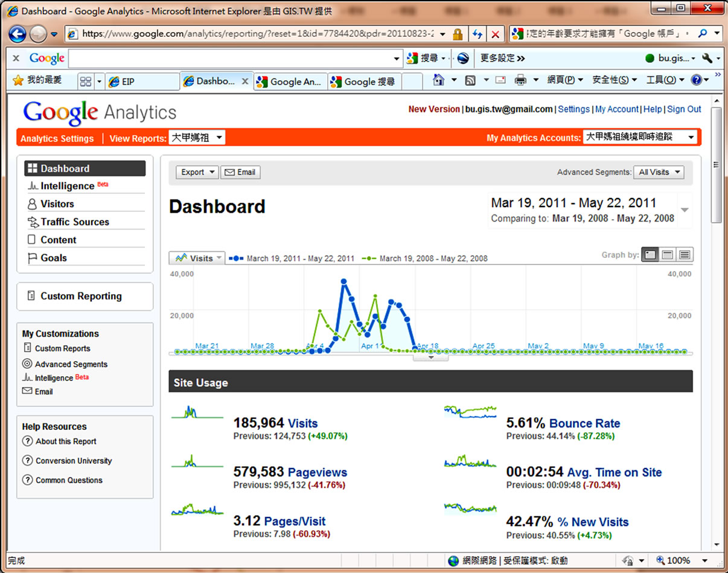Click the Sign Out link
Screen dimensions: 728x573
tap(684, 109)
